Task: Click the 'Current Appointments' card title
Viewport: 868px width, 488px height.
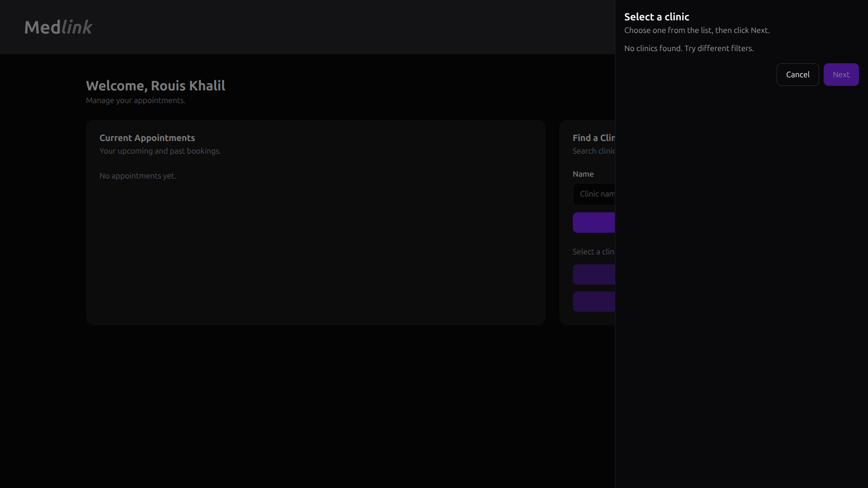Action: (x=147, y=138)
